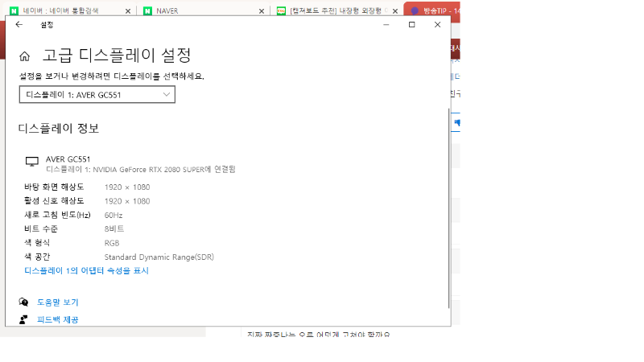
Task: Click the 디스플레이 정보 heading
Action: coord(59,129)
